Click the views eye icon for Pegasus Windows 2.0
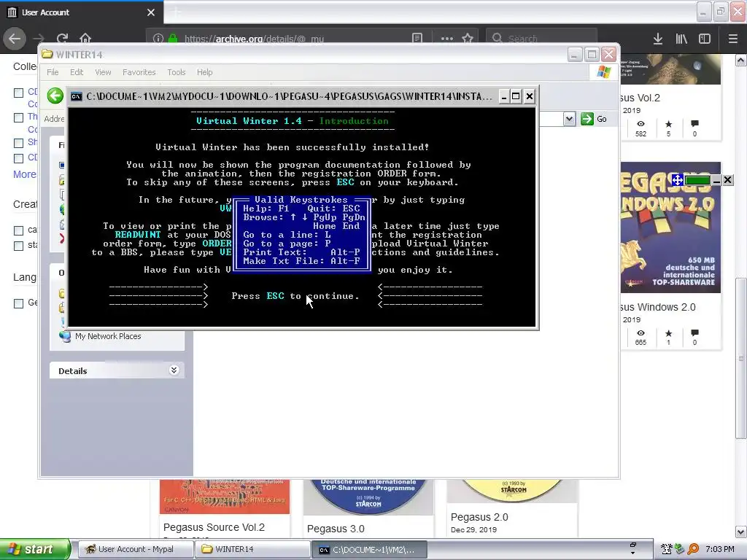Screen dimensions: 747x560 (x=640, y=332)
